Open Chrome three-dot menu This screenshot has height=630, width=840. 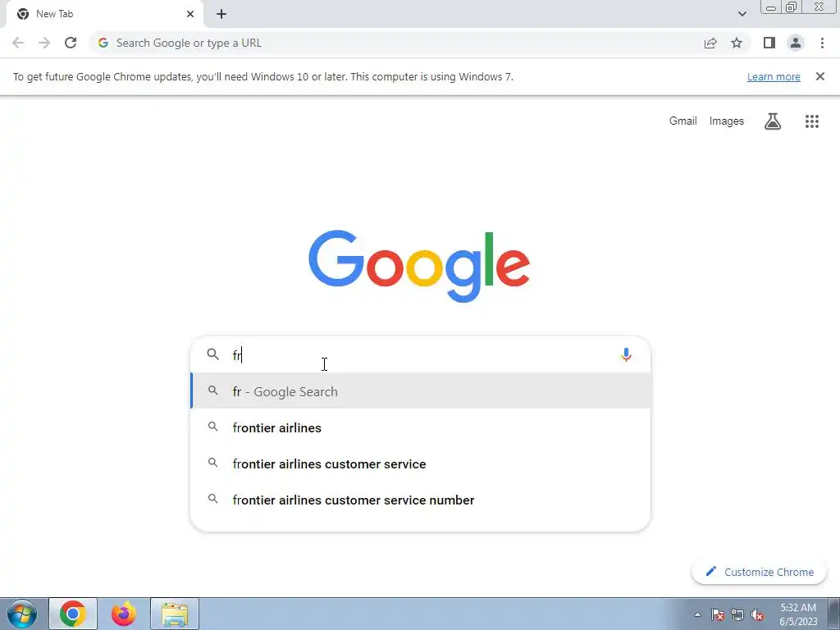pos(822,43)
